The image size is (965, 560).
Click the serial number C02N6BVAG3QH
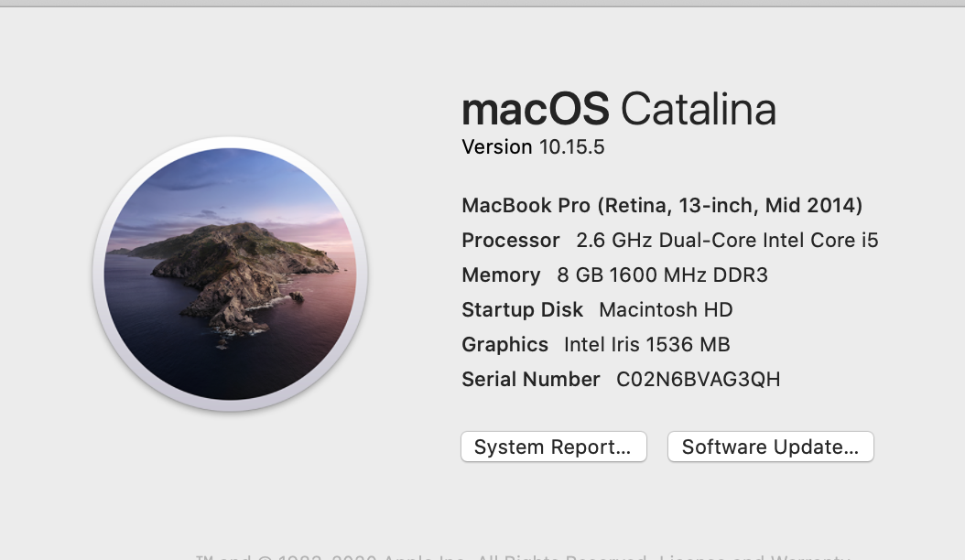(698, 379)
